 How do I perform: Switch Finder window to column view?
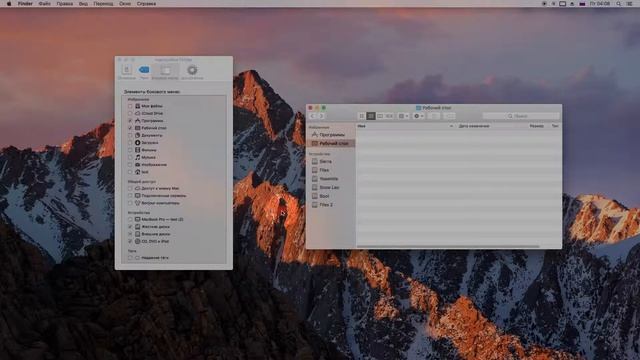380,116
